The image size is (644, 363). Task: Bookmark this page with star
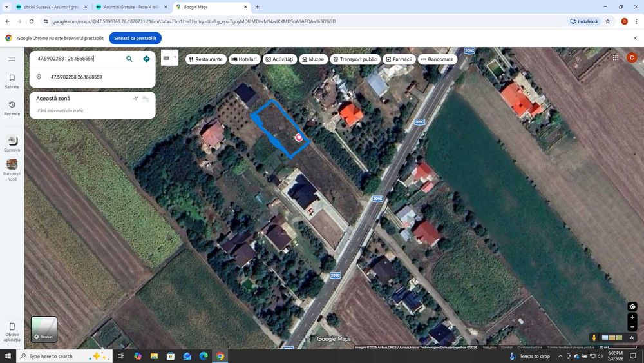[608, 21]
